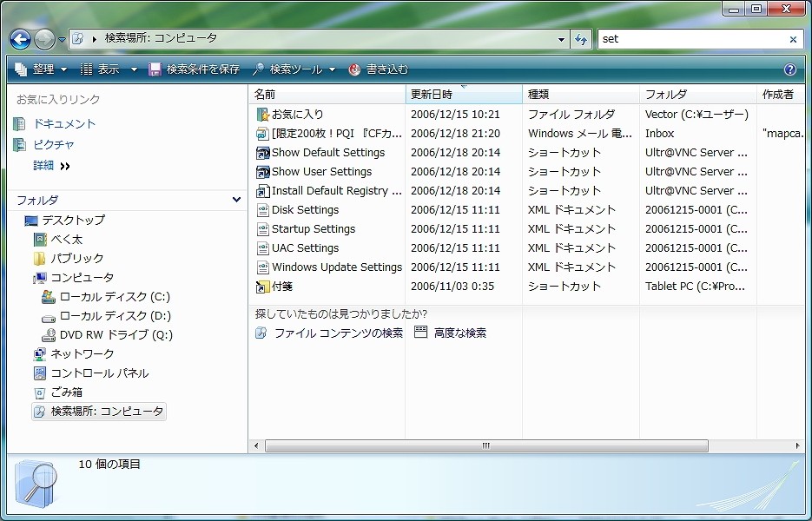Clear the search box with X
This screenshot has width=812, height=521.
pos(793,39)
